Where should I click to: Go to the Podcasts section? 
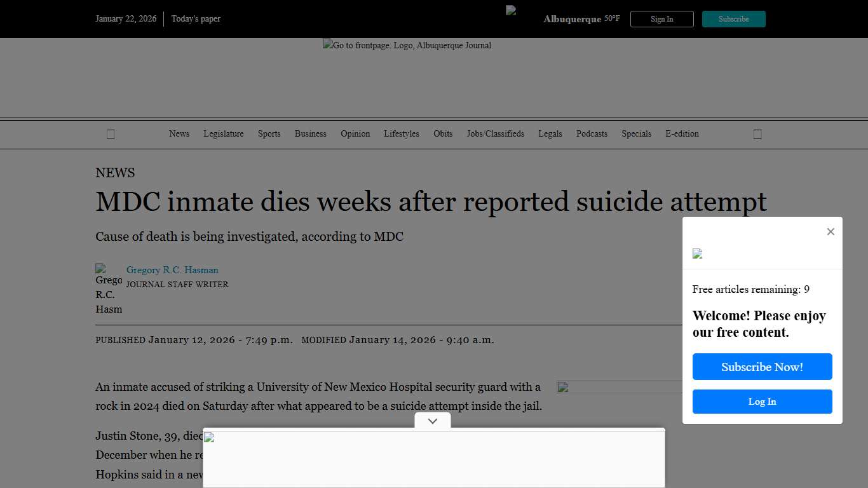tap(592, 134)
